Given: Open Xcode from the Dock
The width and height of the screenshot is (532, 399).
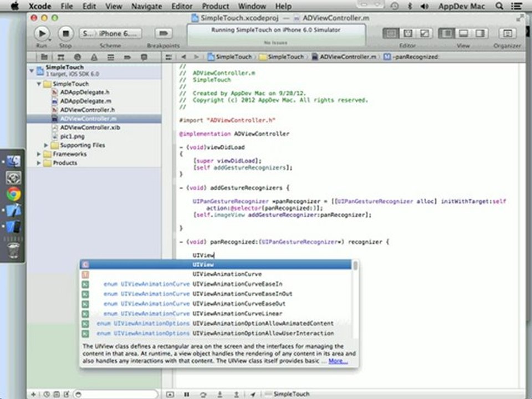Looking at the screenshot, I should pyautogui.click(x=13, y=211).
